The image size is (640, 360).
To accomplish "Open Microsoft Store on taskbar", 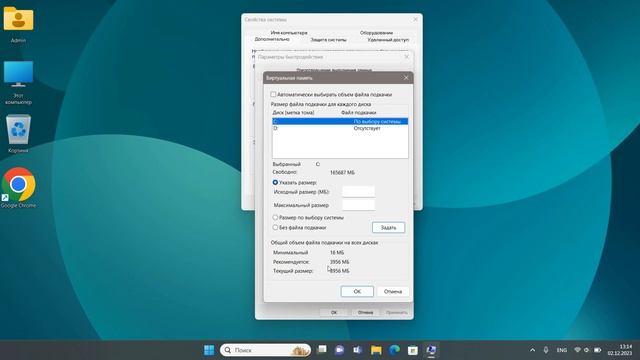I will [x=413, y=350].
